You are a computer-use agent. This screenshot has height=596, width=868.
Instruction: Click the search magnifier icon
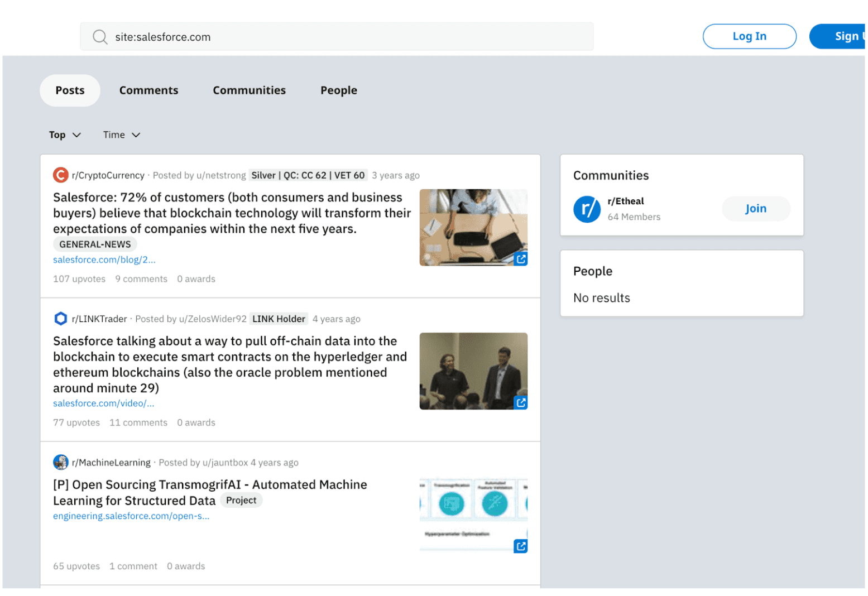click(x=100, y=37)
